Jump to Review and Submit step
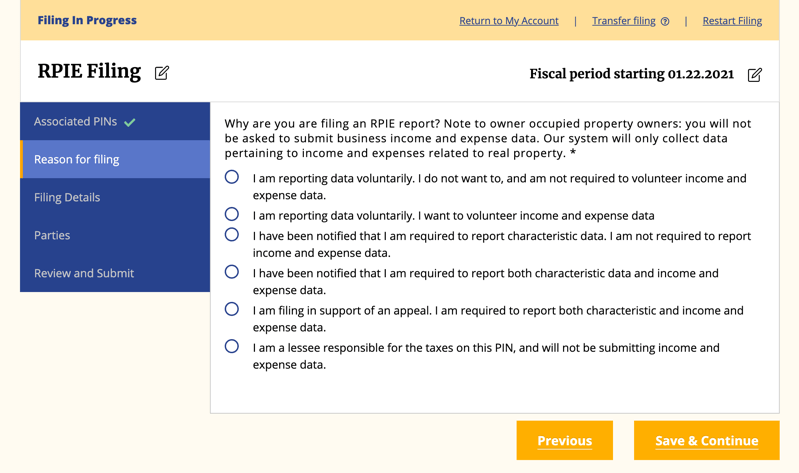The width and height of the screenshot is (799, 473). [115, 273]
